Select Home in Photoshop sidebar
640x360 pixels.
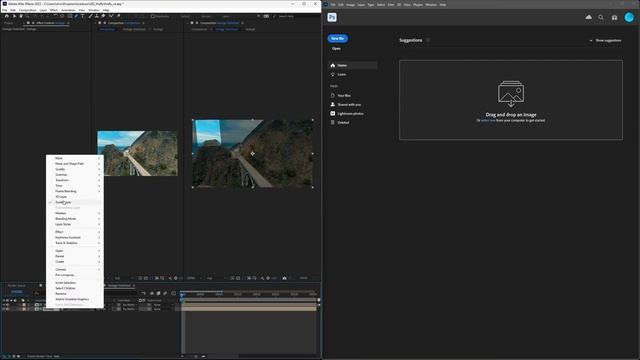(x=353, y=65)
